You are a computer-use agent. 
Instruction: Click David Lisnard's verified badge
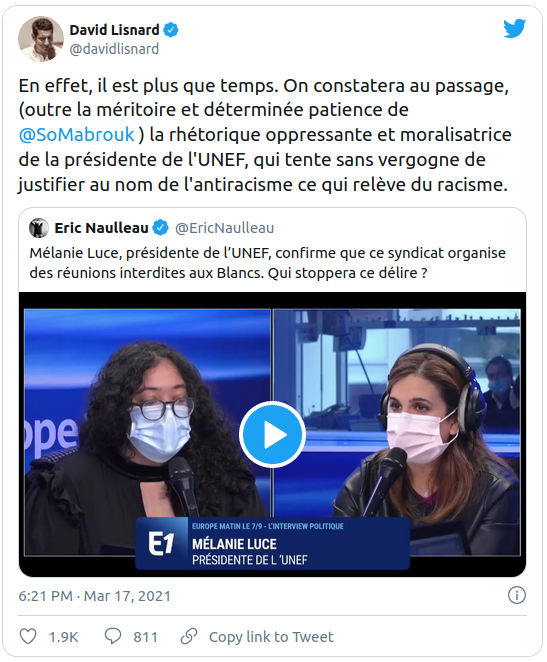171,30
